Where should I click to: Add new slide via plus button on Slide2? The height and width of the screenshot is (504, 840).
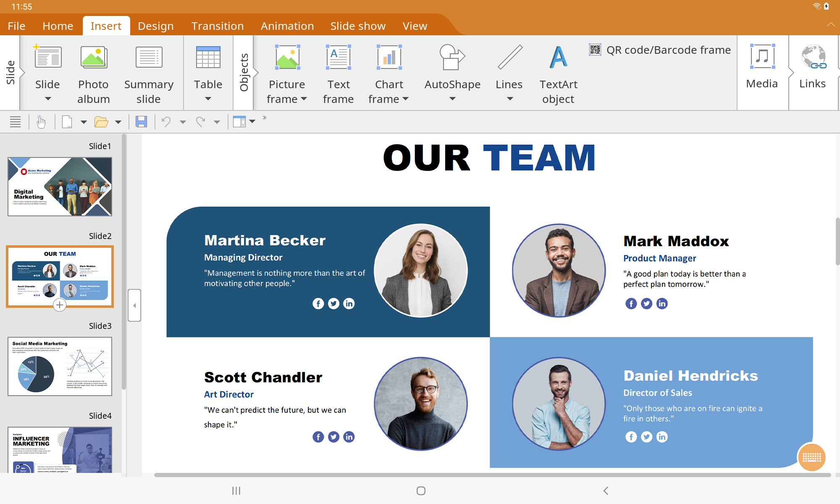pyautogui.click(x=60, y=305)
